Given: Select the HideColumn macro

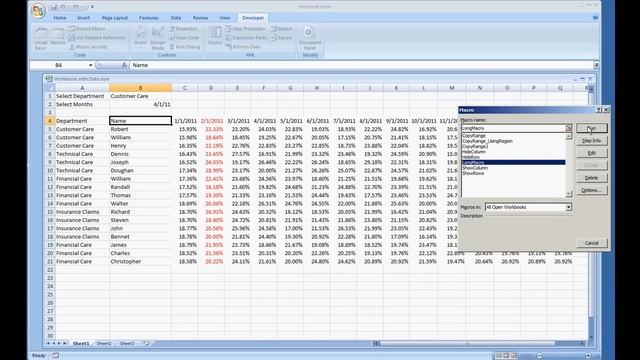Looking at the screenshot, I should pos(474,151).
